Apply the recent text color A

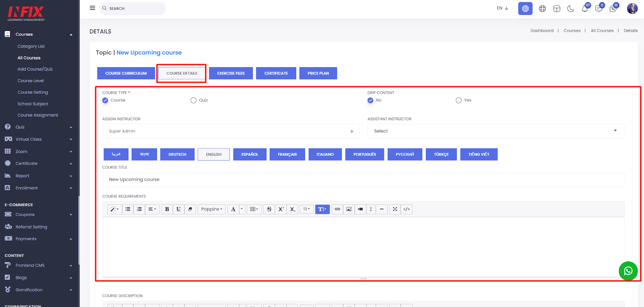[x=233, y=209]
